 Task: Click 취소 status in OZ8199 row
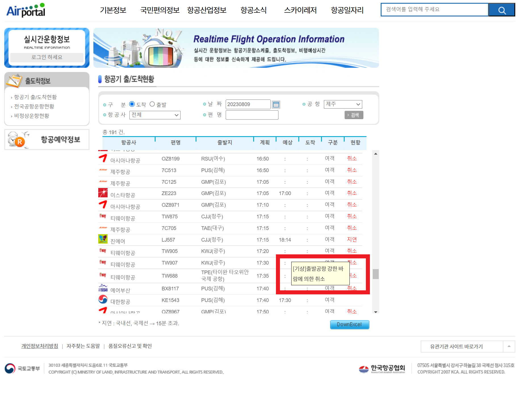point(352,158)
